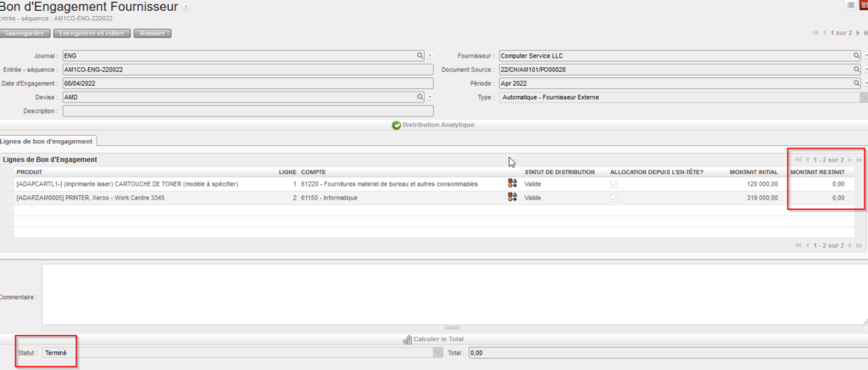Click the empty Description field
Viewport: 868px width, 370px height.
[248, 111]
